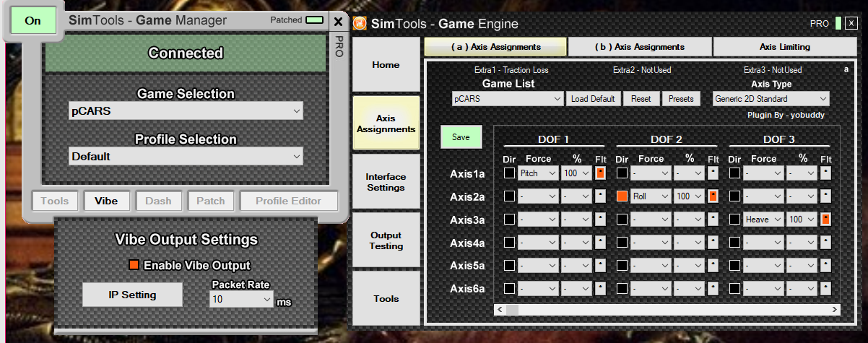
Task: Click the Axis6a DOF 2 filter button
Action: [713, 289]
